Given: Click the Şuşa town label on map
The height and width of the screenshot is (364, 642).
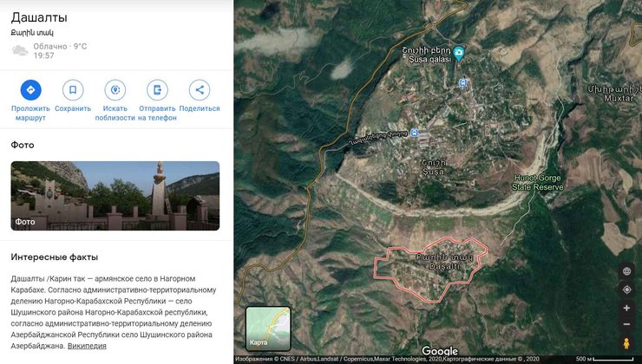Looking at the screenshot, I should click(432, 167).
